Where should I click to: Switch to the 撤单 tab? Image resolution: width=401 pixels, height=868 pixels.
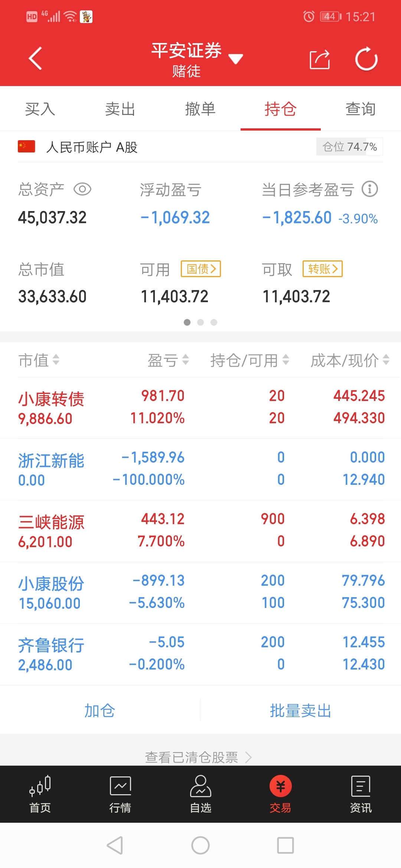coord(200,109)
